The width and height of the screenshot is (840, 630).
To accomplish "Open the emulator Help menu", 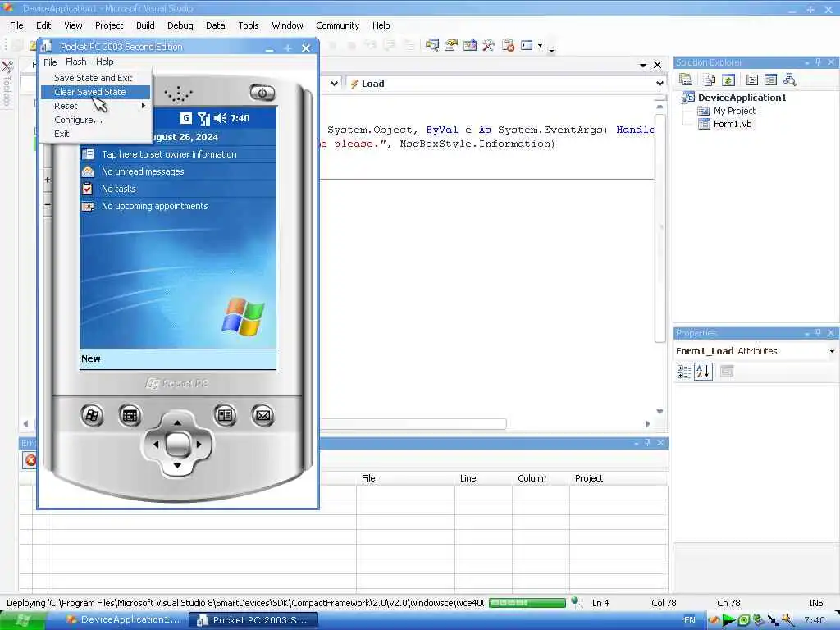I will tap(104, 62).
